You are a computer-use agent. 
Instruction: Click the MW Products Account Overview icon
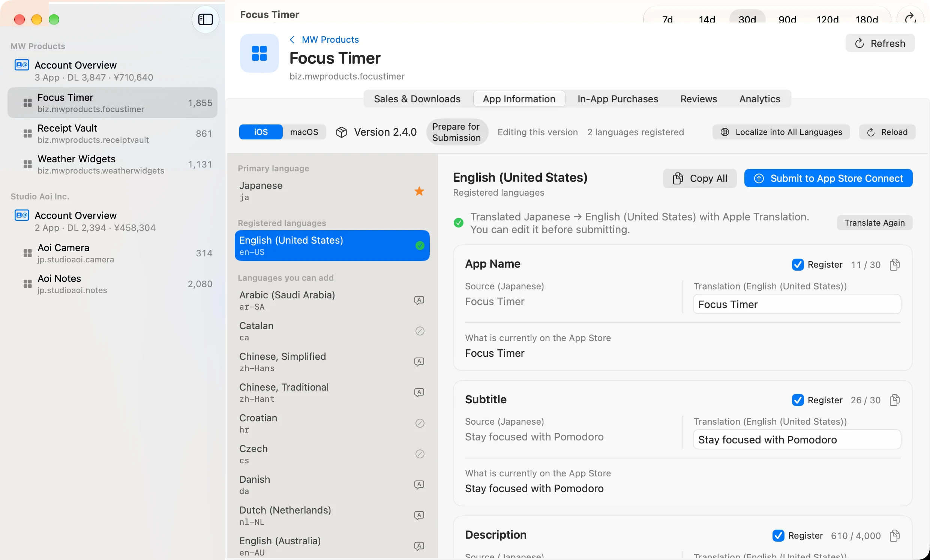[22, 65]
